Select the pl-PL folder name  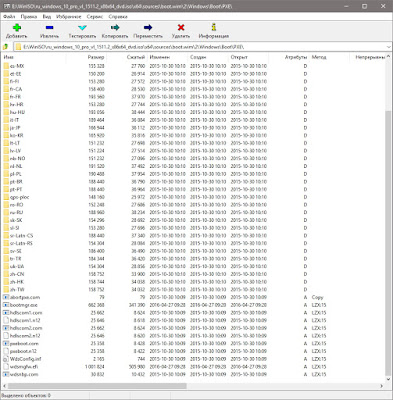[16, 174]
